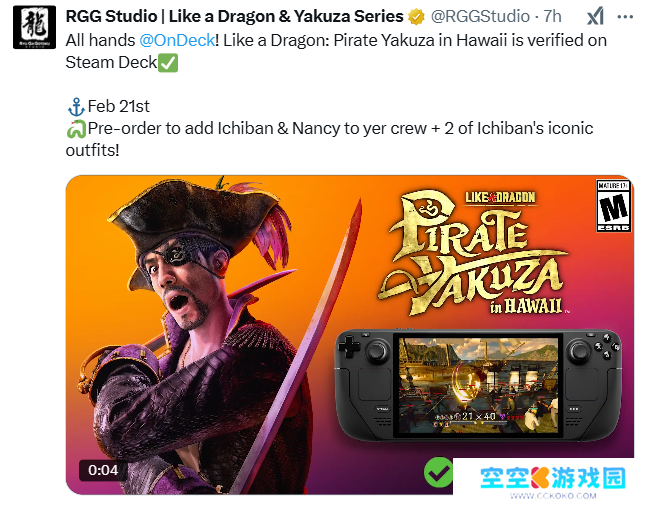Click the green checkmark emoji after Steam Deck

168,62
